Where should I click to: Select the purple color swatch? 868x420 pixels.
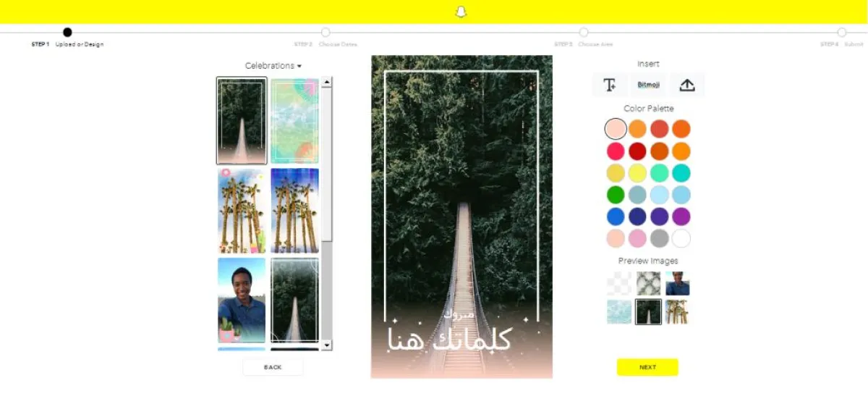click(681, 217)
